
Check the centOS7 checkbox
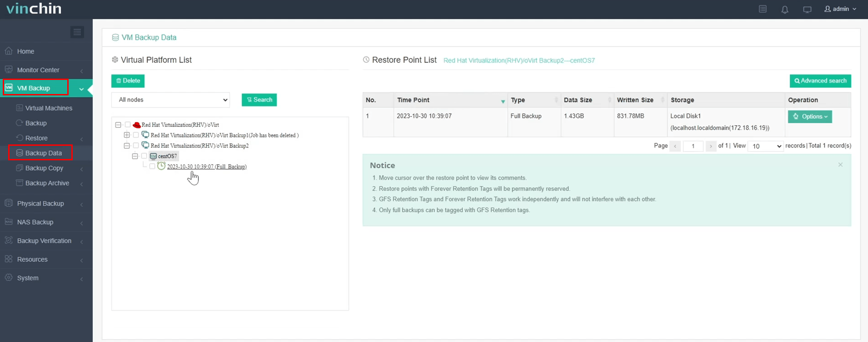coord(144,156)
